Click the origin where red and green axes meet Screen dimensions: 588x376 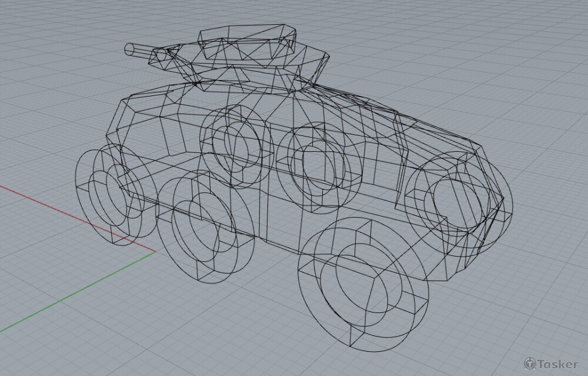point(155,252)
